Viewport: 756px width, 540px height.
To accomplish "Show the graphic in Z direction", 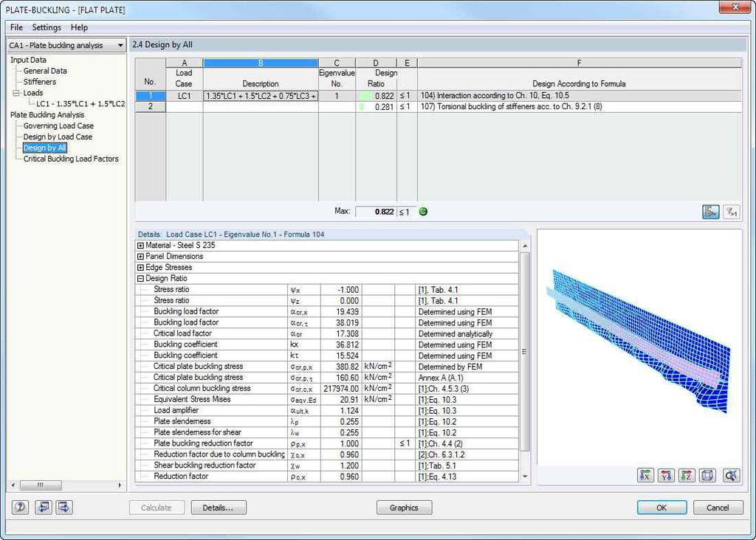I will [x=687, y=475].
